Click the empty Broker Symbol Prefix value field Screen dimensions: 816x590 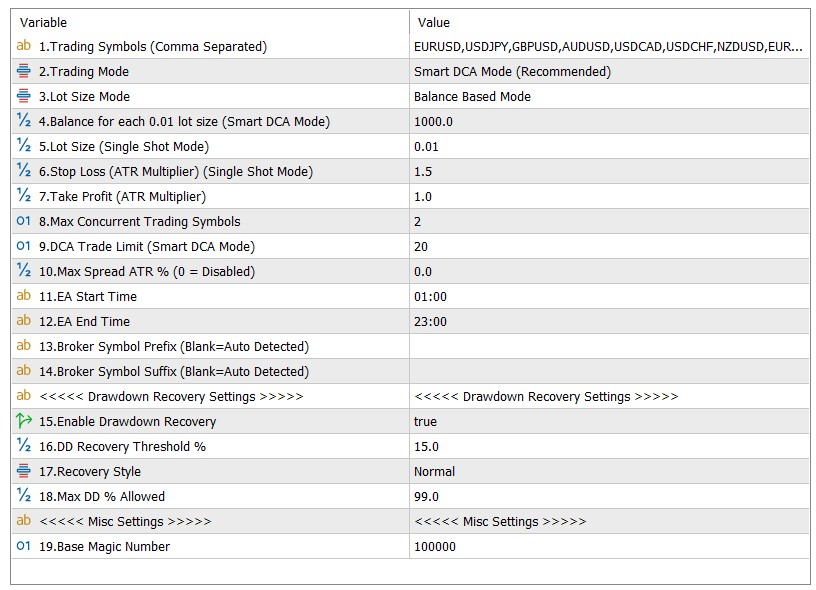609,346
